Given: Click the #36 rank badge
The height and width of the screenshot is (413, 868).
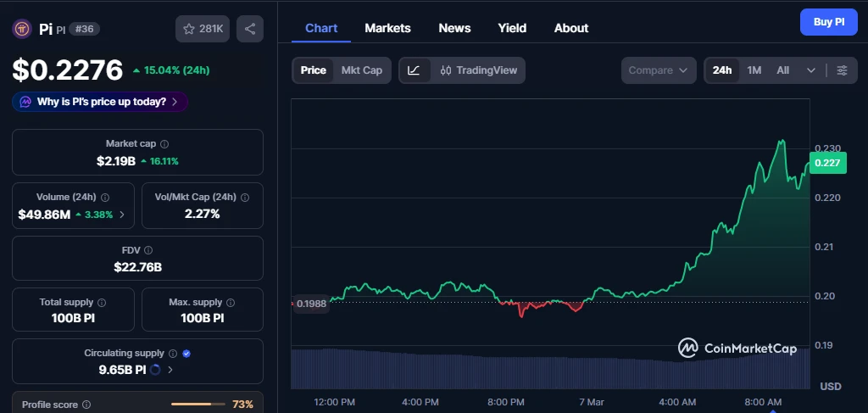Looking at the screenshot, I should 84,29.
